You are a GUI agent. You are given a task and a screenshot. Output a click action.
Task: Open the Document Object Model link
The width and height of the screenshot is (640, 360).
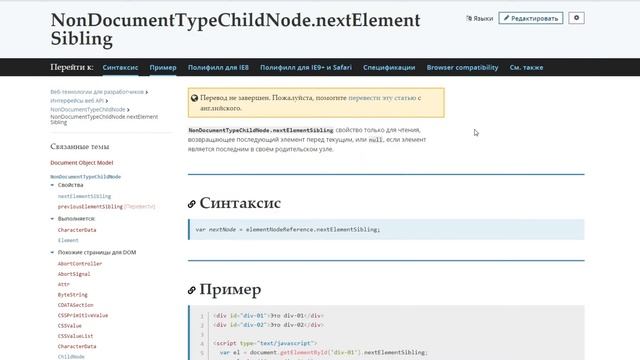82,162
